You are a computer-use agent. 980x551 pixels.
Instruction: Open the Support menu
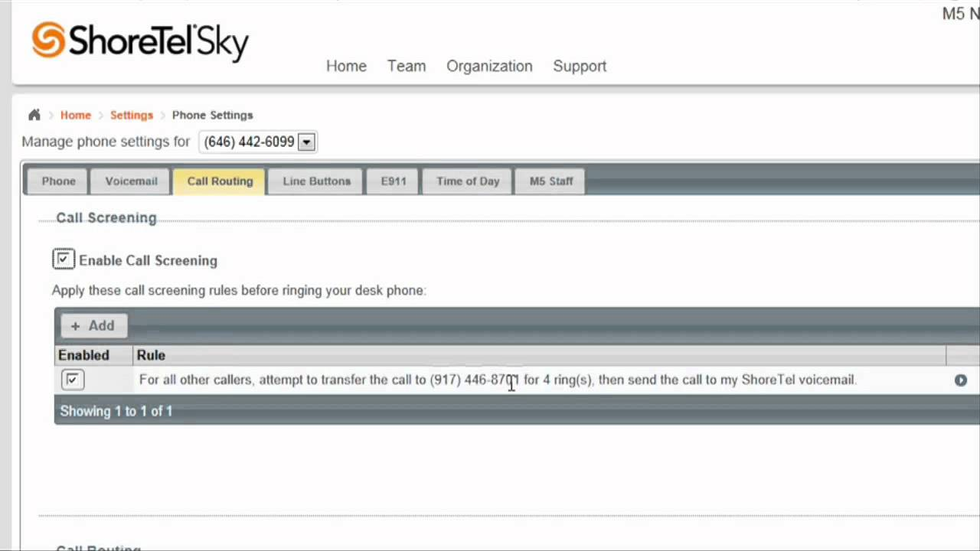pyautogui.click(x=580, y=66)
